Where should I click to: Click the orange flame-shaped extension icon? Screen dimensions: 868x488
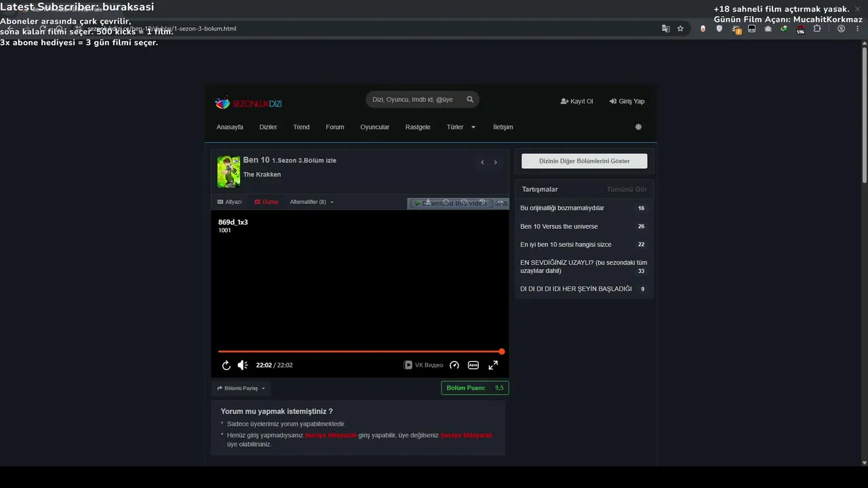[703, 28]
